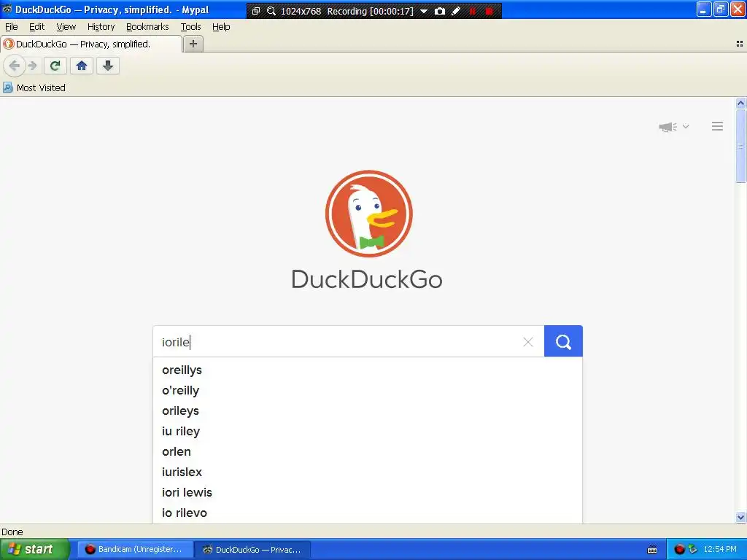
Task: Open the Bandicam recording dropdown arrow
Action: coord(424,11)
